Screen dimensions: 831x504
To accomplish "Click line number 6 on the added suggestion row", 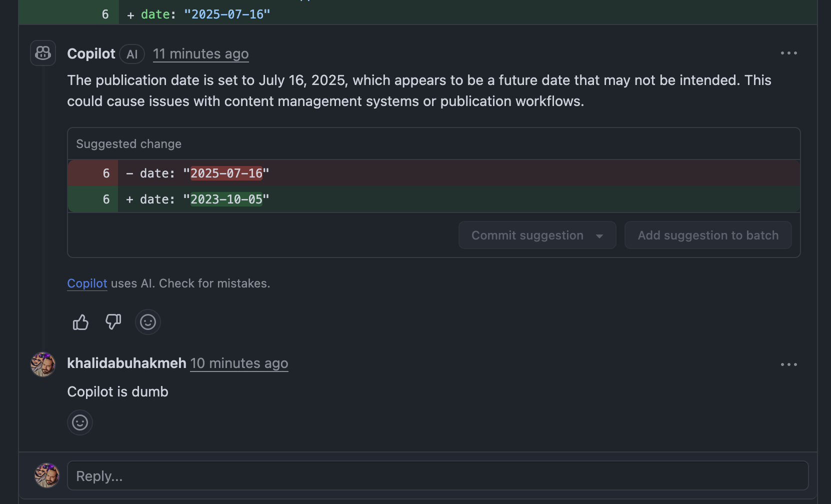I will [x=106, y=199].
